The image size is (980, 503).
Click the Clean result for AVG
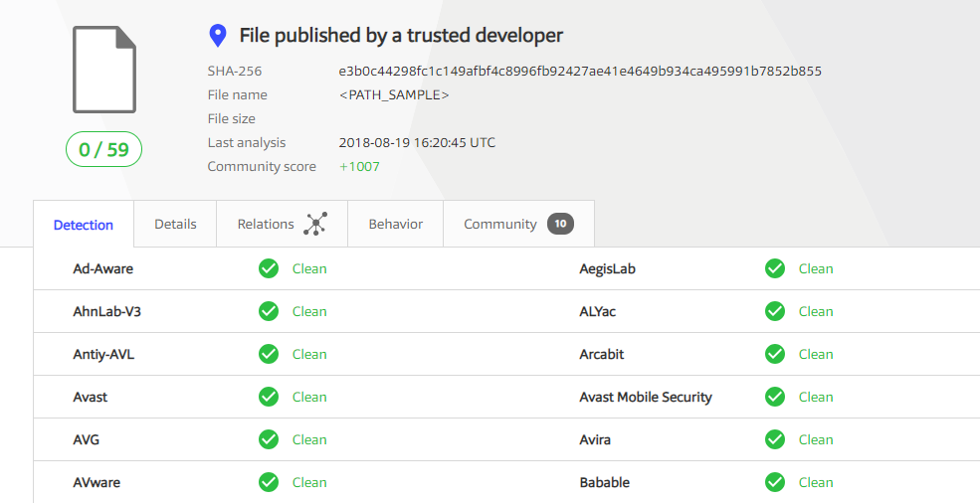click(309, 440)
